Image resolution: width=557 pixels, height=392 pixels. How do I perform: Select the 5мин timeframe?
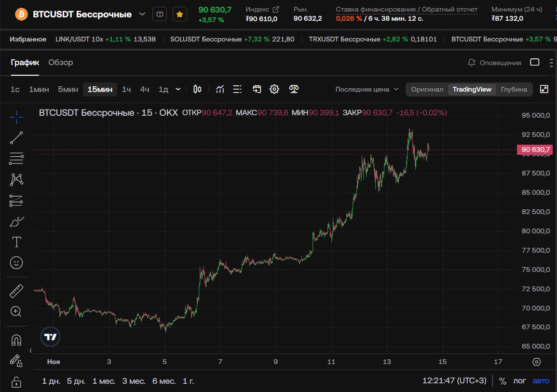coord(68,89)
